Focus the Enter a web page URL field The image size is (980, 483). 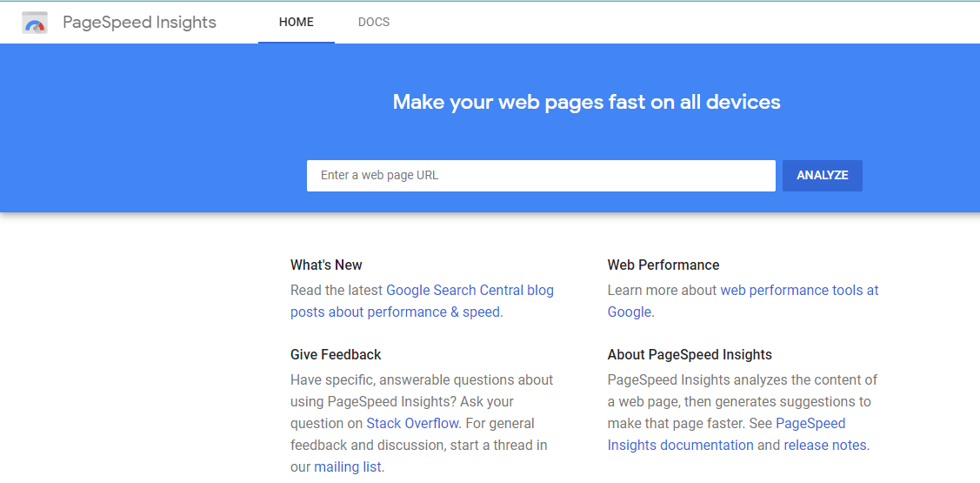click(540, 175)
